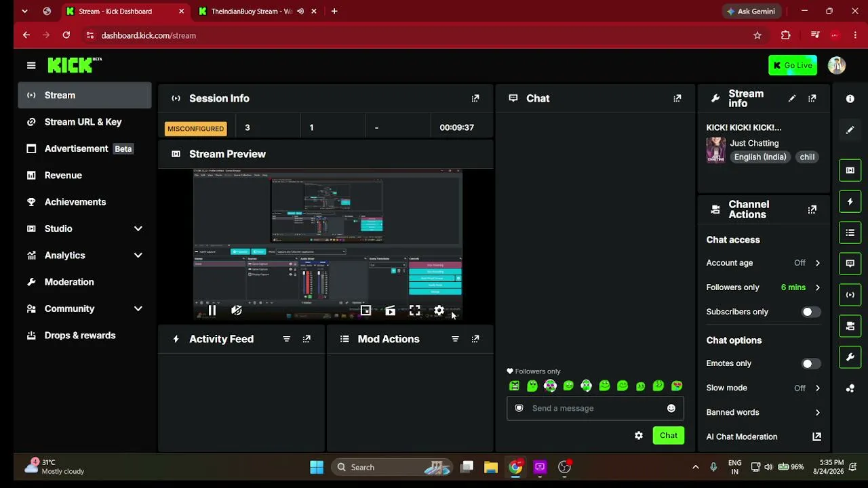Open chat settings gear next to Chat button
Viewport: 868px width, 488px height.
tap(639, 435)
